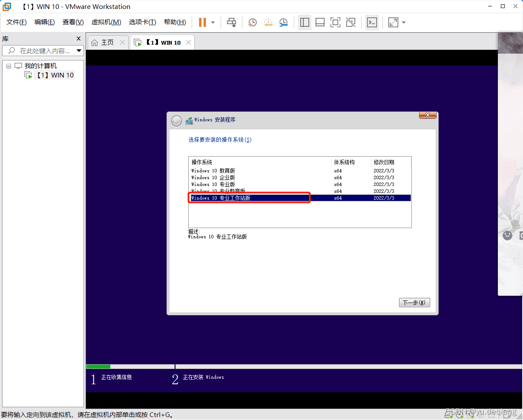
Task: Click x64 in the 教育版 row
Action: (x=338, y=171)
